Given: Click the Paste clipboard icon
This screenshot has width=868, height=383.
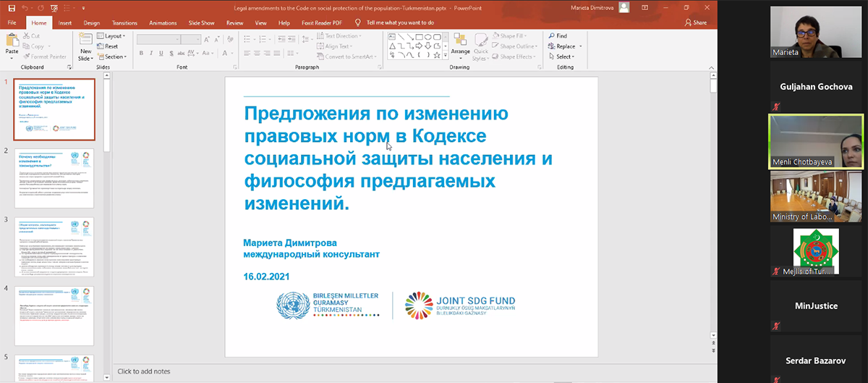Looking at the screenshot, I should click(x=12, y=43).
